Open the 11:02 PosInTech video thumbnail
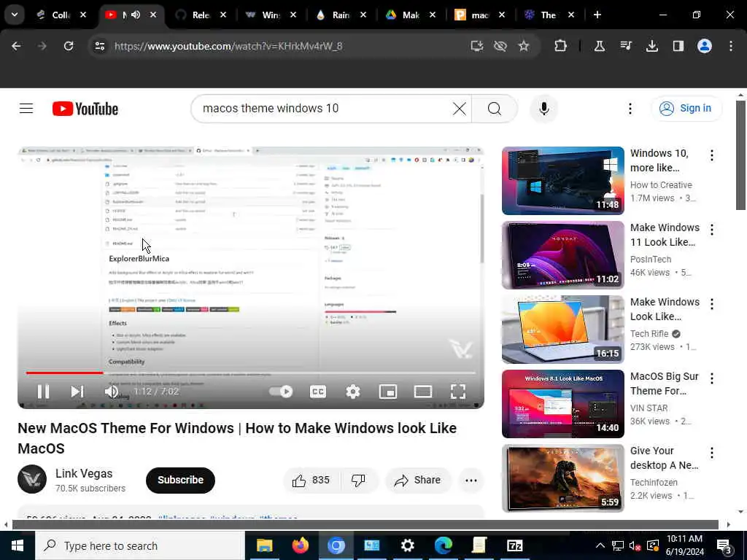This screenshot has width=747, height=560. pyautogui.click(x=562, y=254)
